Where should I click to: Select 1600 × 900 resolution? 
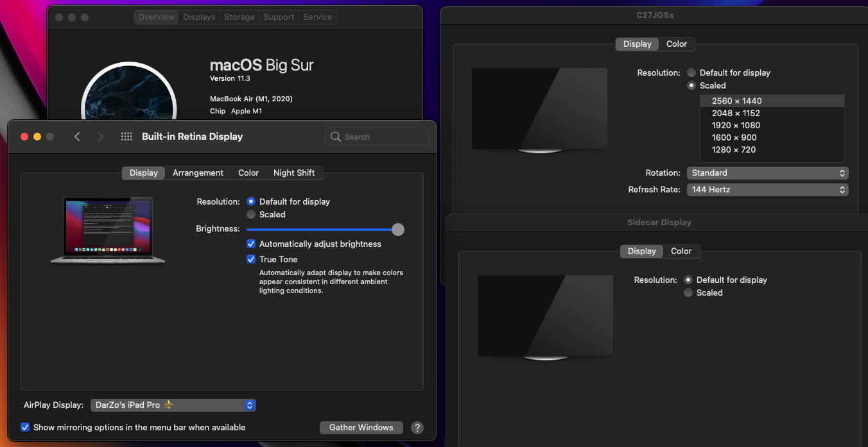coord(772,137)
